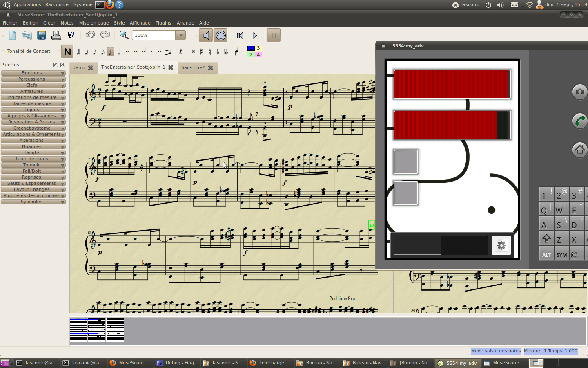Select voice 1
588x368 pixels.
(x=251, y=48)
